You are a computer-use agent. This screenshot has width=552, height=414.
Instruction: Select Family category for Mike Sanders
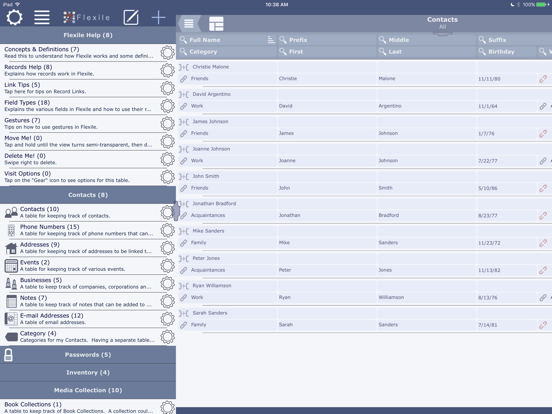pos(227,243)
